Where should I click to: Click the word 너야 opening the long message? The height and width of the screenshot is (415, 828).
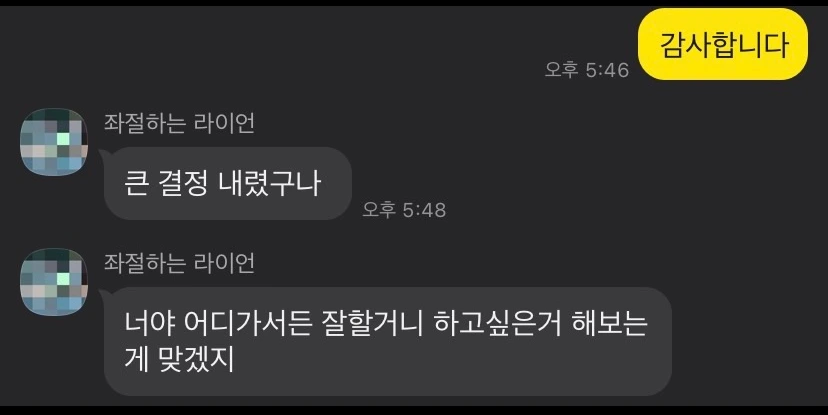click(149, 323)
